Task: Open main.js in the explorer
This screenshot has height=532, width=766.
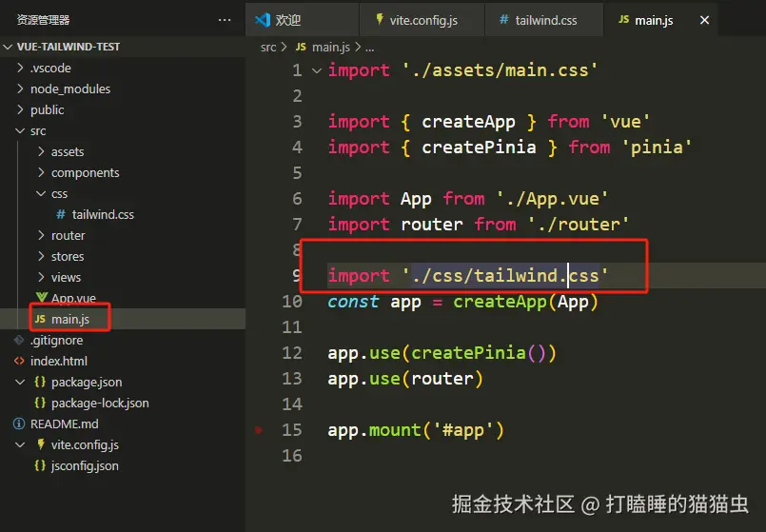Action: 70,319
